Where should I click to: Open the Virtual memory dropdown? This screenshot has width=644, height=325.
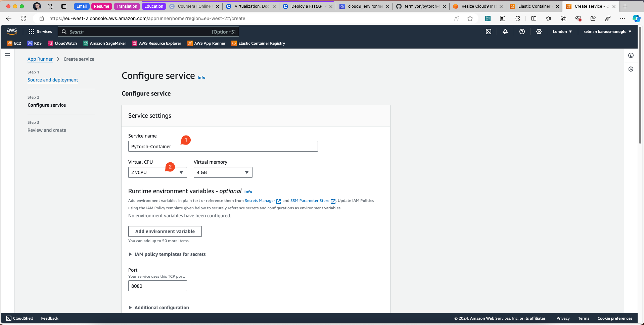223,172
